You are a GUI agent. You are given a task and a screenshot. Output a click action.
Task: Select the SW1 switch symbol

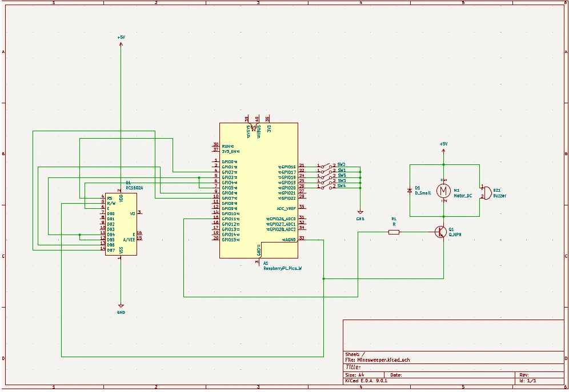coord(327,171)
